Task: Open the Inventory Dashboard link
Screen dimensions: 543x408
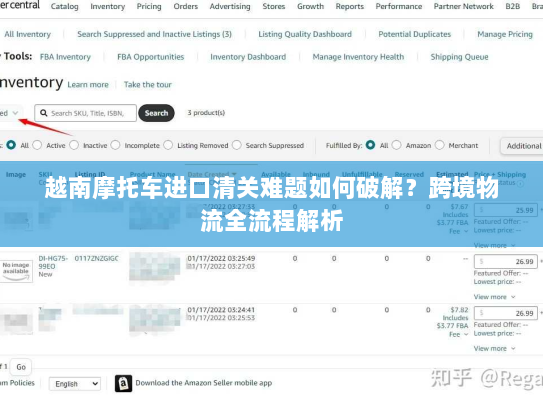Action: [248, 57]
